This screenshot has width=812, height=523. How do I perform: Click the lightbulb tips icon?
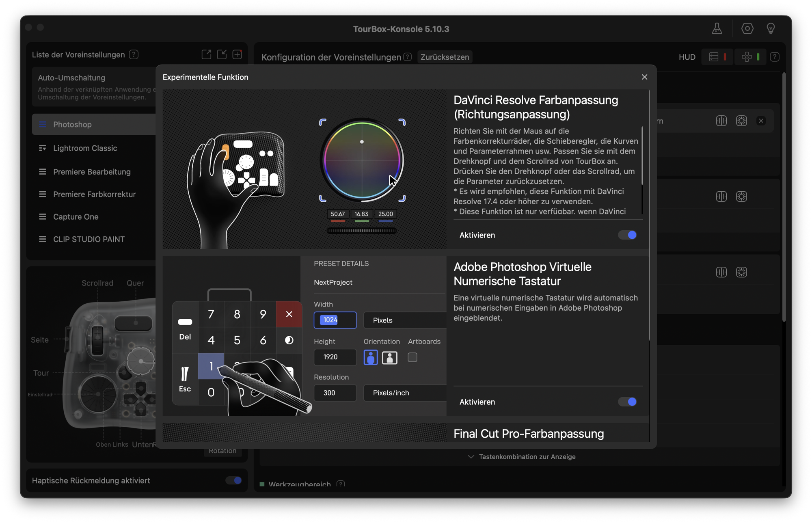[771, 29]
